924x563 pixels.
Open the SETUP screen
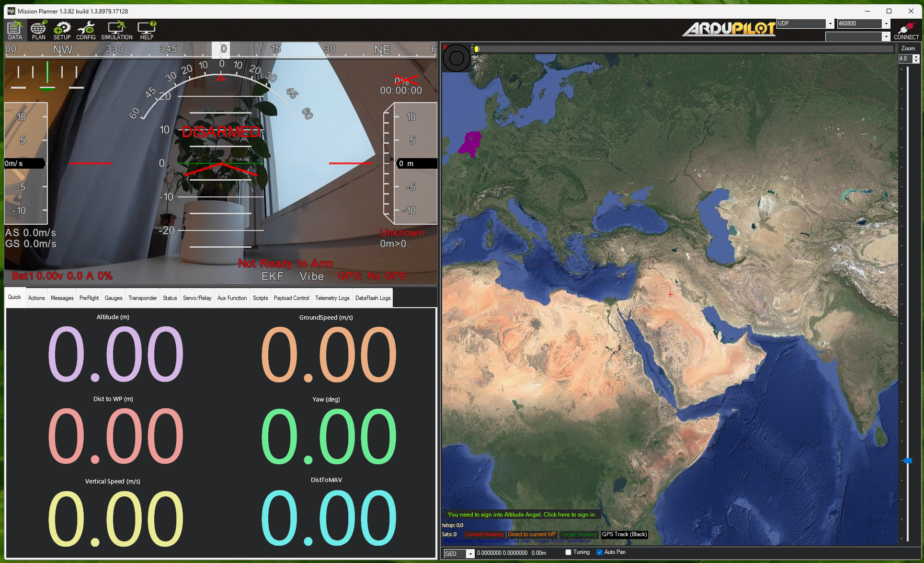pyautogui.click(x=62, y=30)
